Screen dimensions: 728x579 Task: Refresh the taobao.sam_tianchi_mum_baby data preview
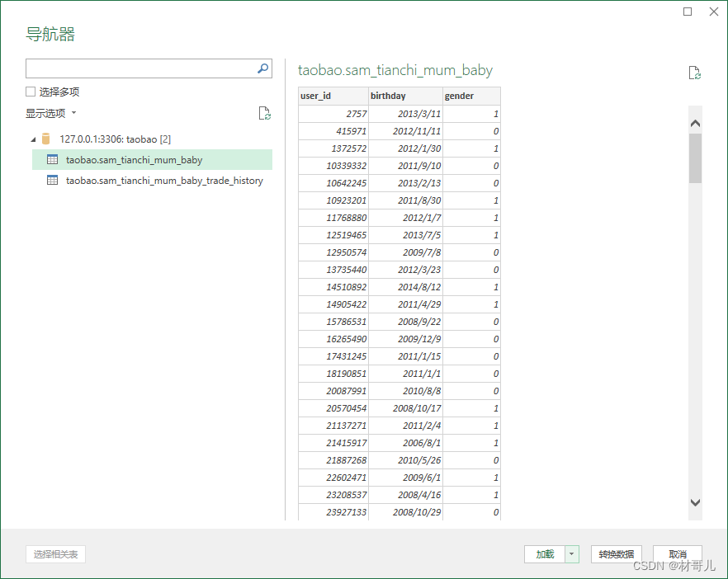click(x=696, y=73)
